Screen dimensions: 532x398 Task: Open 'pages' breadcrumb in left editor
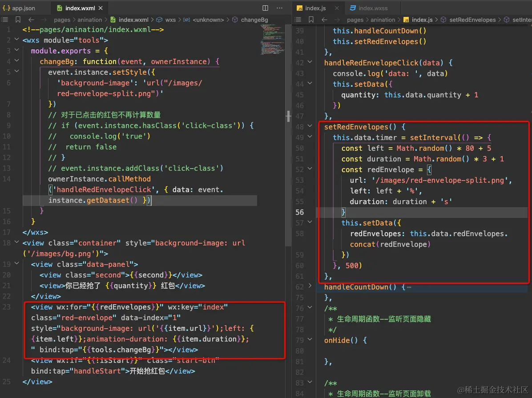point(62,20)
